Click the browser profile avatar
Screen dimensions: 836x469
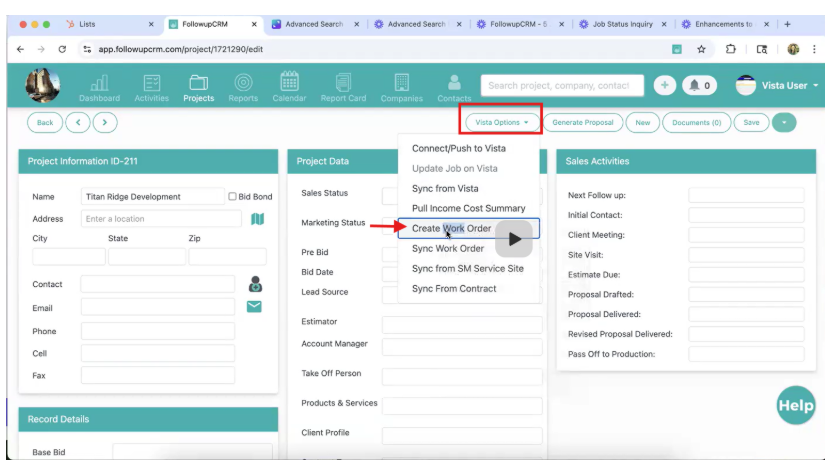coord(793,49)
